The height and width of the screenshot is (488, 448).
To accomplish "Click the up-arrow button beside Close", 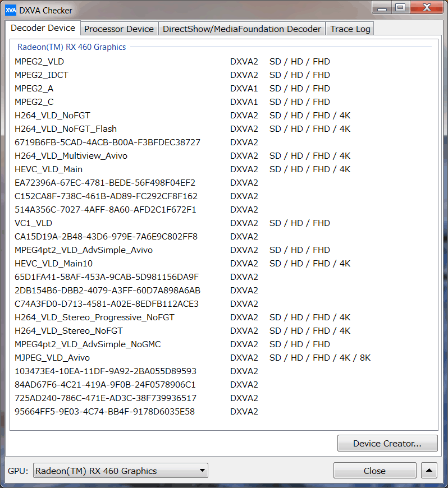I will tap(429, 471).
